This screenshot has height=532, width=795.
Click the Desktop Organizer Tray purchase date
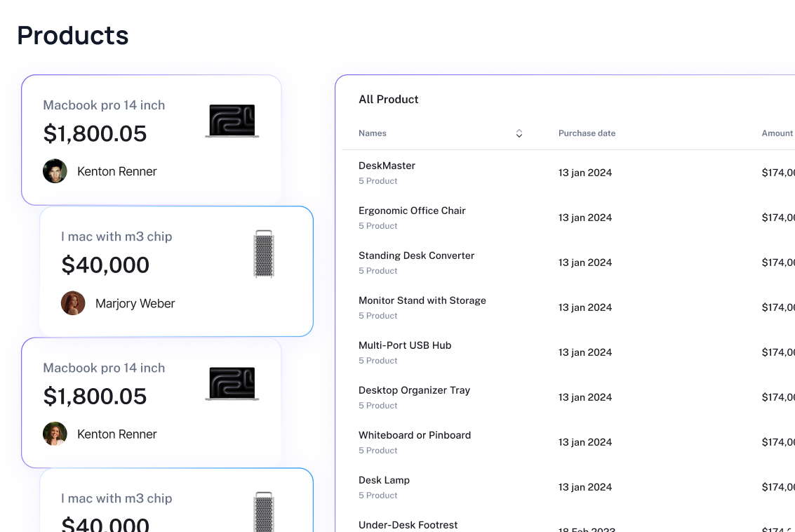pos(585,397)
